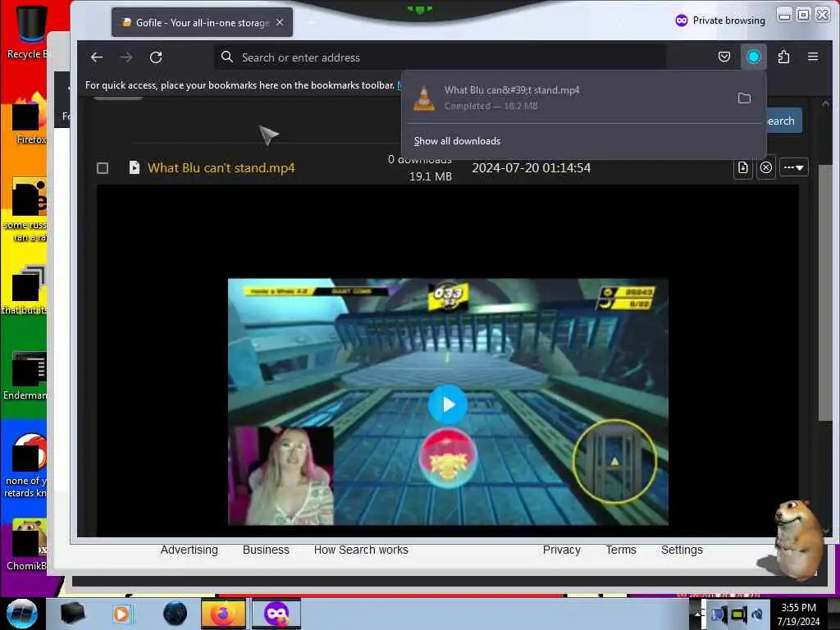Click the video preview thumbnail

[x=448, y=402]
